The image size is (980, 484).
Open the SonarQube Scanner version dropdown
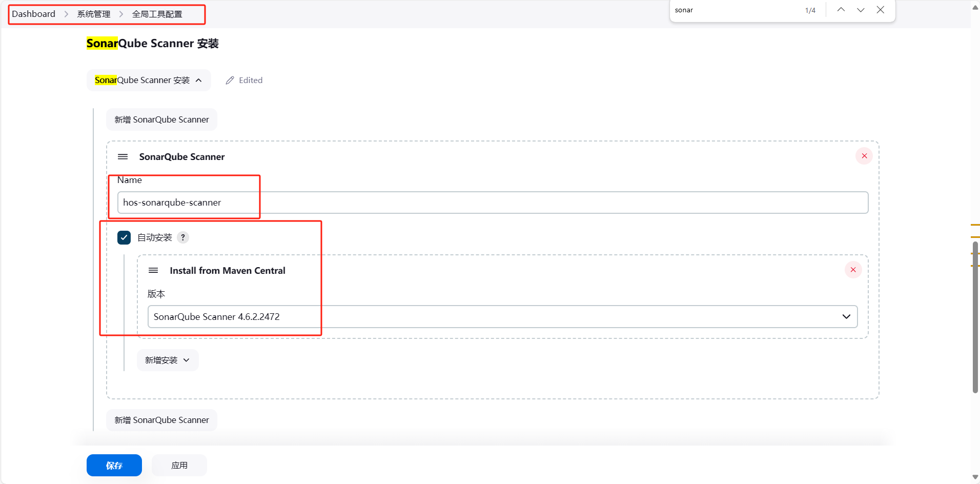502,317
